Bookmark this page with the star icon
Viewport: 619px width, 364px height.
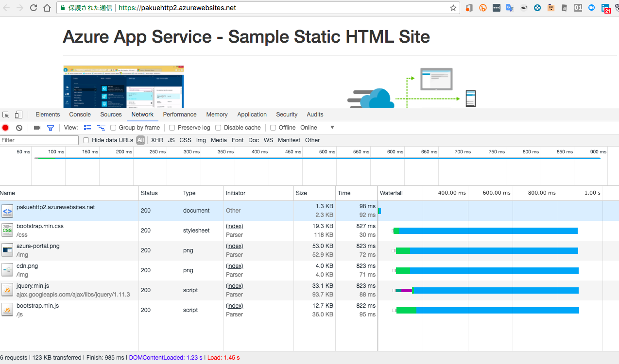(453, 8)
